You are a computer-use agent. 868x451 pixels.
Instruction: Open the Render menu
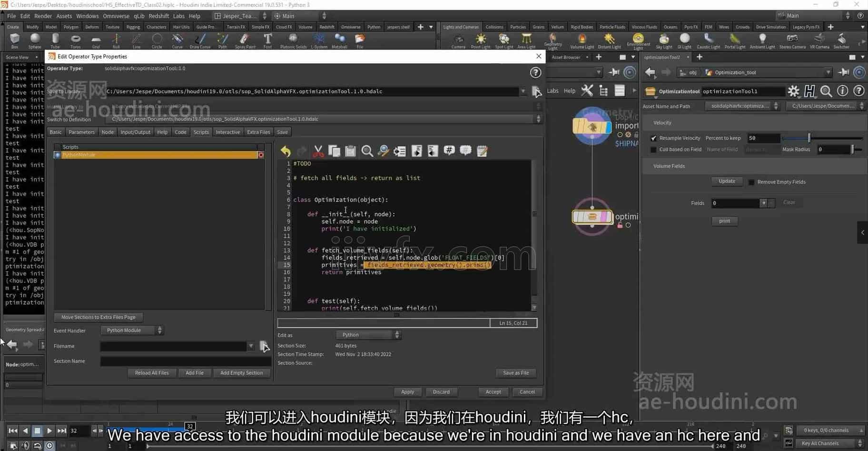(x=43, y=16)
